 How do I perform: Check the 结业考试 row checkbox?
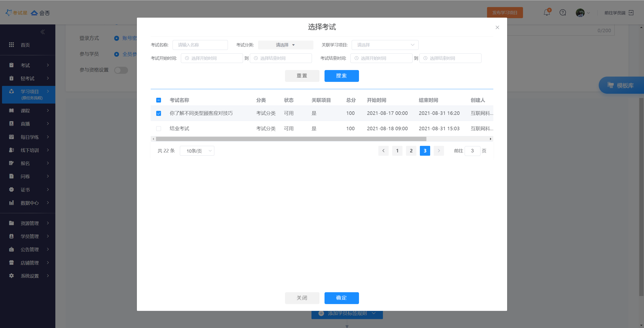pos(158,129)
